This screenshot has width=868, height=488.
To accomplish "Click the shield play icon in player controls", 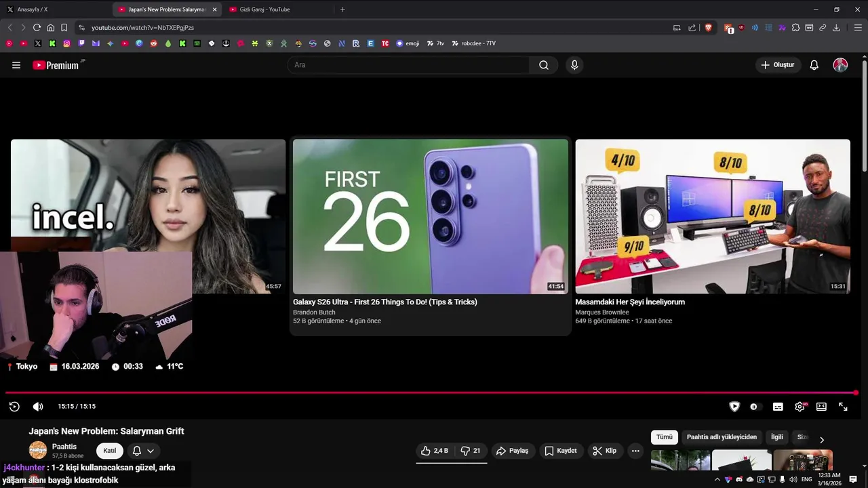I will (x=734, y=407).
